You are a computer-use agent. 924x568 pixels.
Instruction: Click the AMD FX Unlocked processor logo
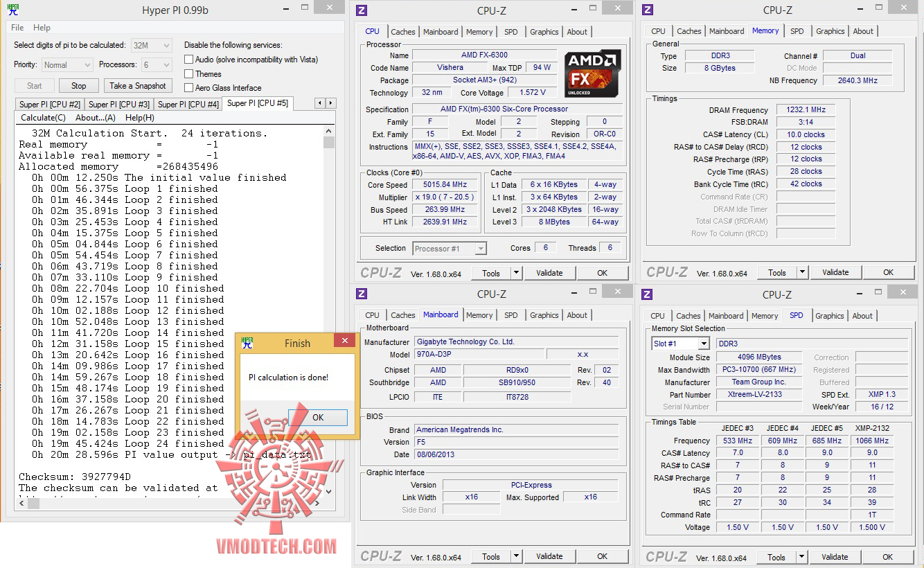click(x=592, y=73)
